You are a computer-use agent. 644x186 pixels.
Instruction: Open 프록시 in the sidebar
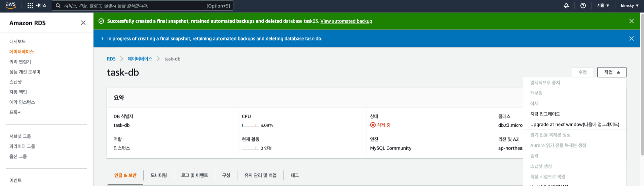click(x=15, y=112)
